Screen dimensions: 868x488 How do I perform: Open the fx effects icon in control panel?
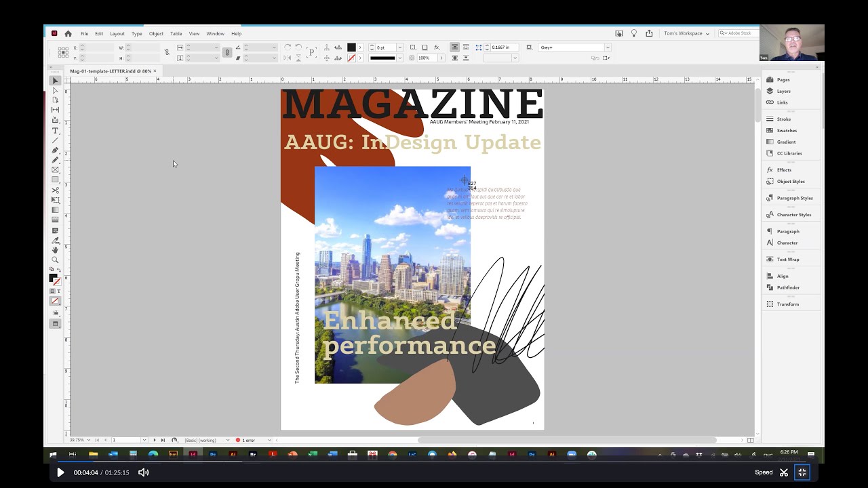click(437, 47)
